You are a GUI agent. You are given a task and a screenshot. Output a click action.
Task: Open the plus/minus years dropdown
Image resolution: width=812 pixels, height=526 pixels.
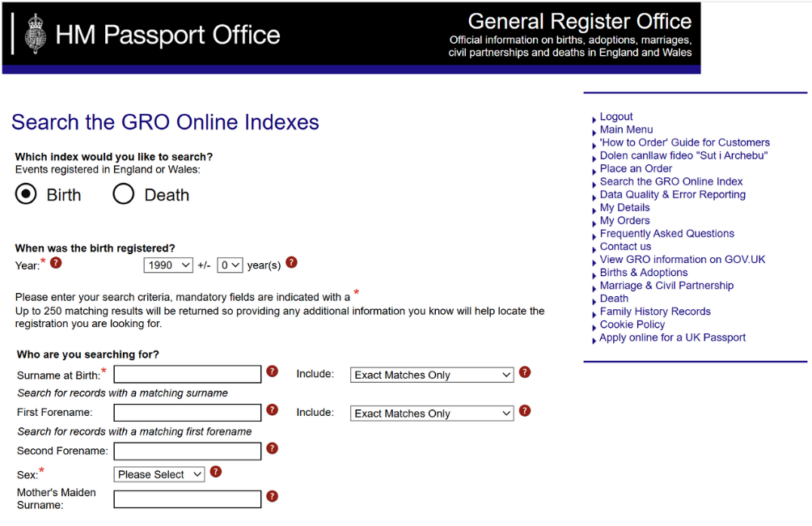click(229, 265)
